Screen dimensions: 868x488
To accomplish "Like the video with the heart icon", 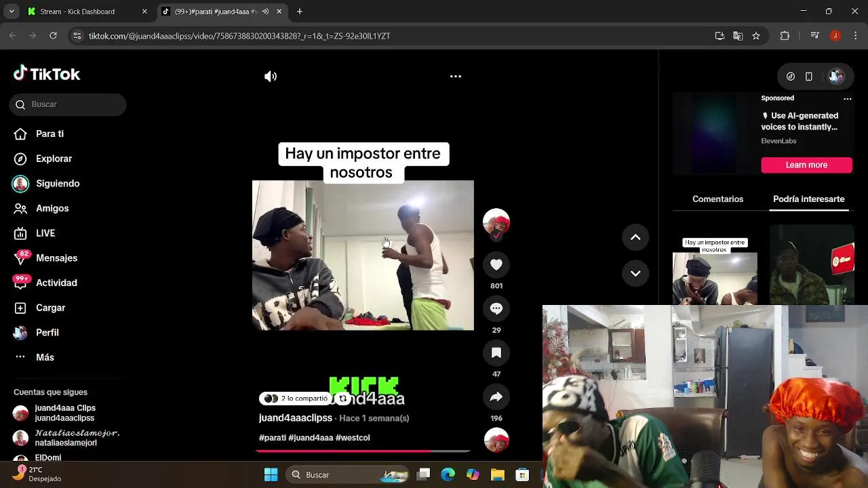I will pos(496,264).
